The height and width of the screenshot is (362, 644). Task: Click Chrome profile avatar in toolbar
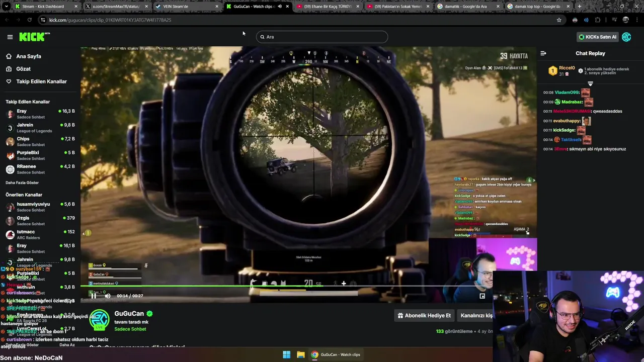[625, 20]
